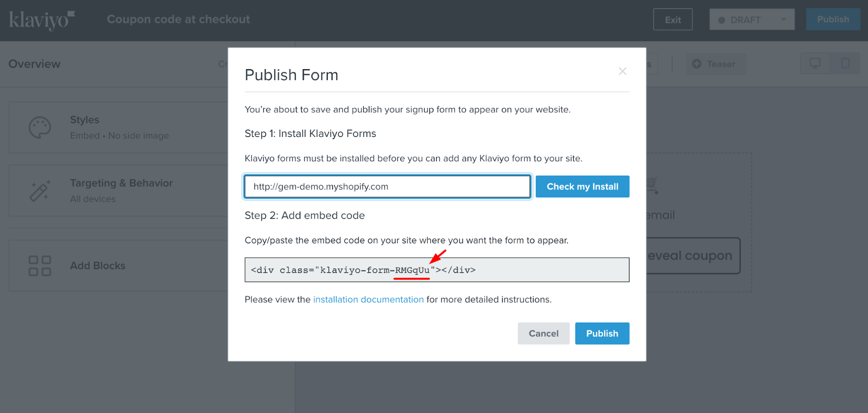
Task: Switch to desktop preview icon
Action: (x=815, y=63)
